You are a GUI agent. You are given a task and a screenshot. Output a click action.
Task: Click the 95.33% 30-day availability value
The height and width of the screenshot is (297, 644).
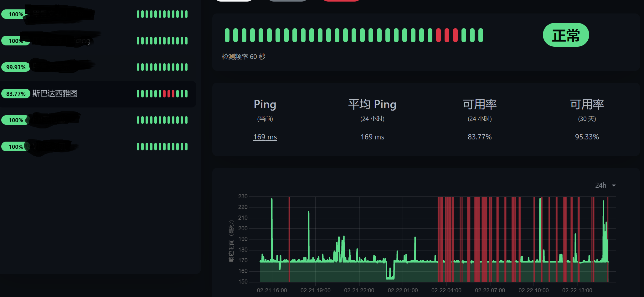pos(587,137)
